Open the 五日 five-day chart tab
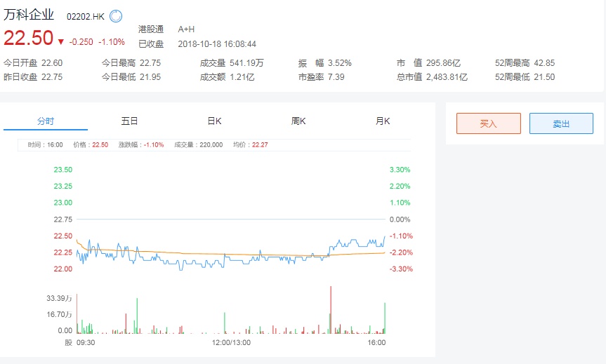Image resolution: width=606 pixels, height=364 pixels. [x=130, y=121]
